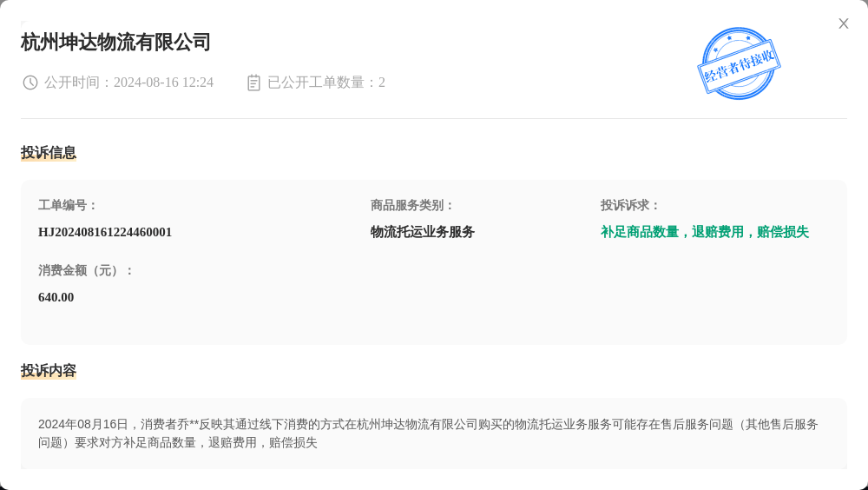Click the 投诉信息 section heading
868x490 pixels.
tap(49, 152)
